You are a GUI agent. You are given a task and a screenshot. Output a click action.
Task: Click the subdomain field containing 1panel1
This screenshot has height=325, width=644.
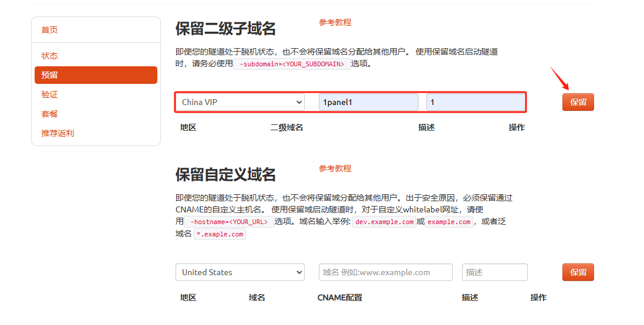pyautogui.click(x=369, y=102)
